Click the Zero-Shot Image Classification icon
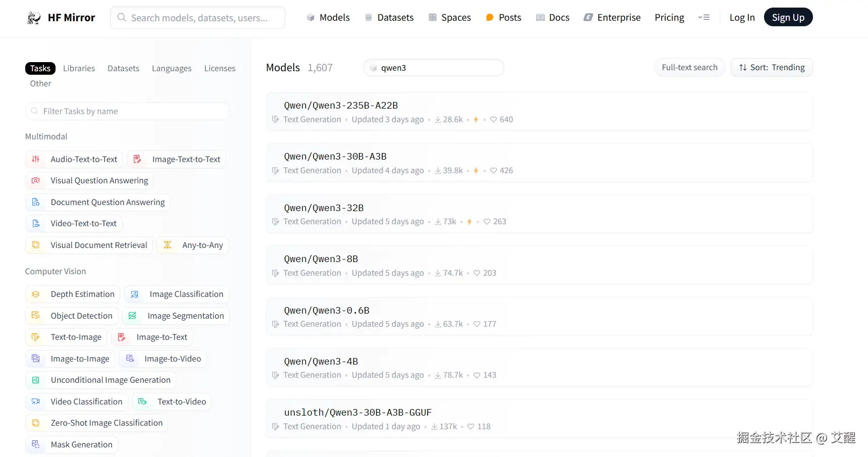868x457 pixels. (36, 423)
